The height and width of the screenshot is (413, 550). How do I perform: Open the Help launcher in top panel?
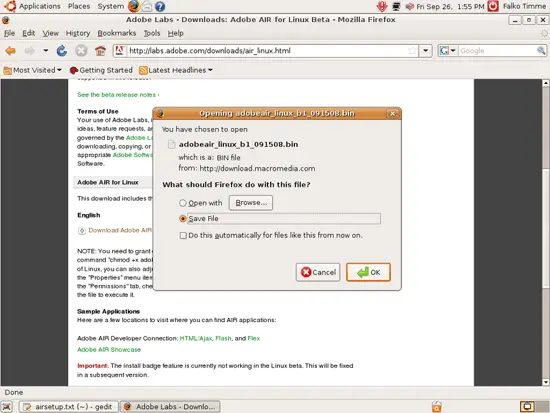click(x=160, y=6)
